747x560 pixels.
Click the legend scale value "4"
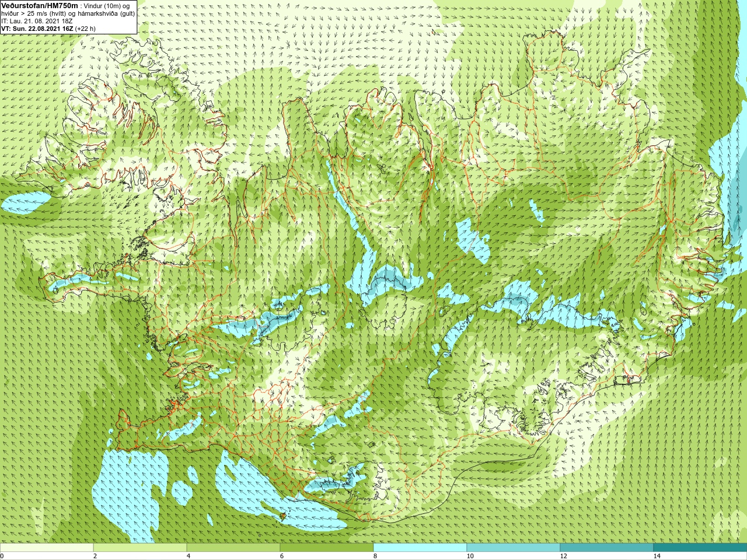[x=189, y=556]
